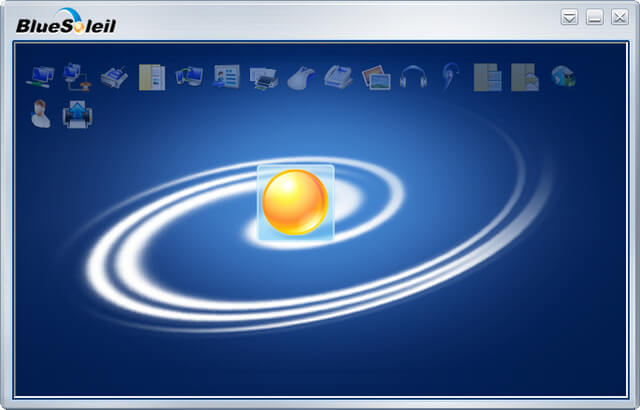The height and width of the screenshot is (410, 640).
Task: Select the Information Sync phone and monitor icon
Action: 188,76
